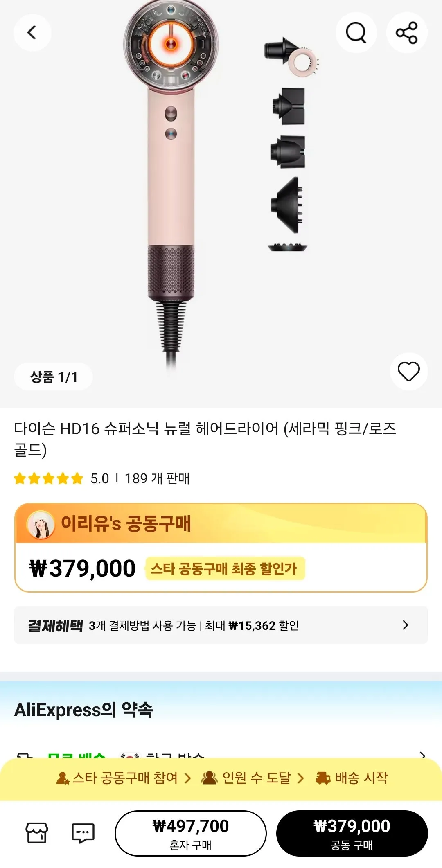
Task: Open the main Dyson hair dryer image
Action: pos(171,184)
